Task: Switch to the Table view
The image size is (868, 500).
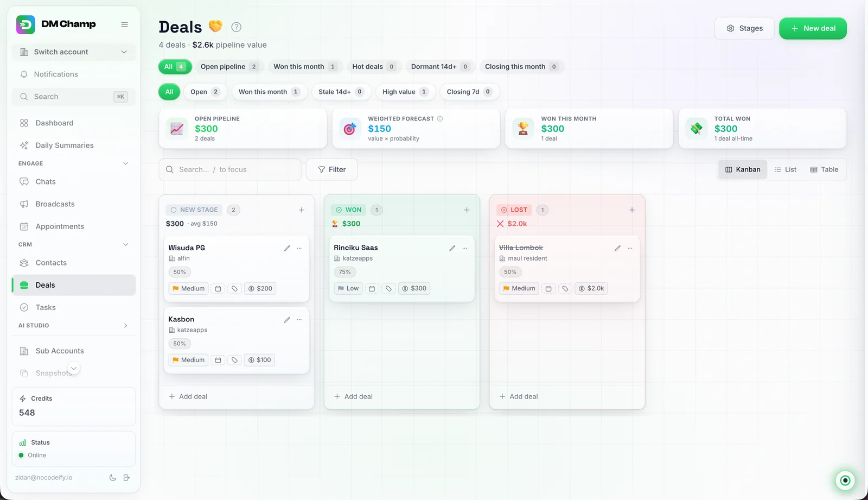Action: pyautogui.click(x=824, y=170)
